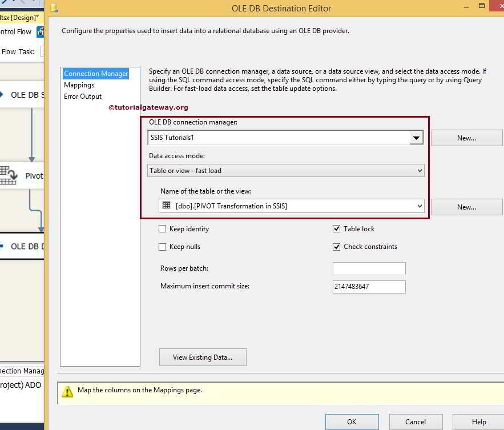Click the Map the columns warning text
Viewport: 504px width, 430px height.
[140, 390]
